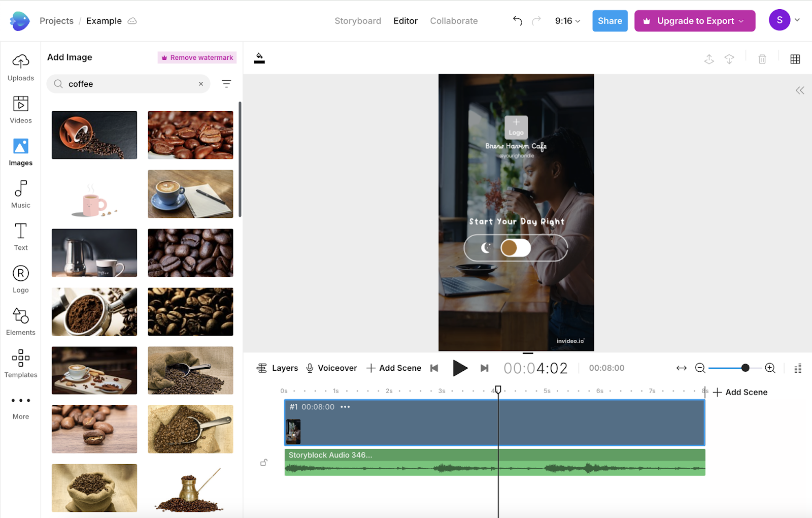Click the Remove watermark button

click(x=197, y=57)
